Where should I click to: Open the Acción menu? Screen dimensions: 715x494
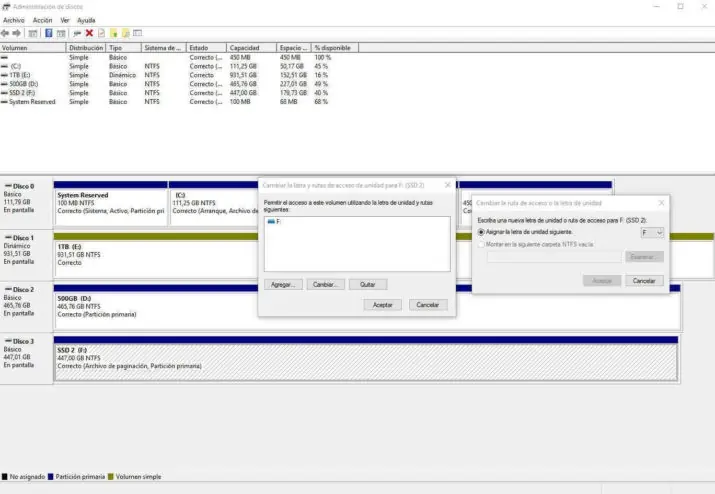click(x=42, y=20)
